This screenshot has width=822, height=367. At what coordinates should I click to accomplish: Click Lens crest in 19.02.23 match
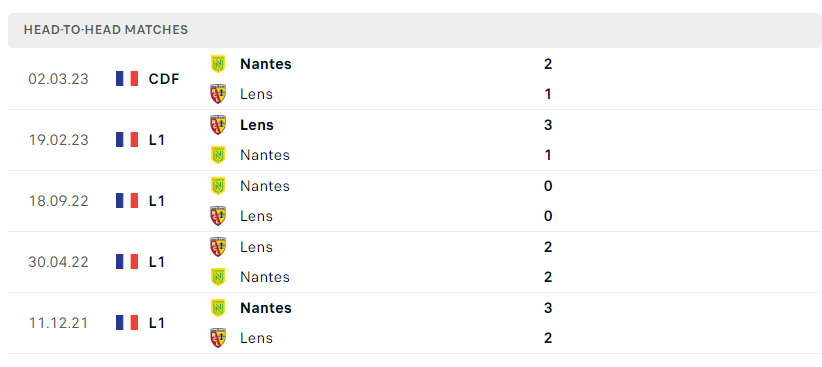click(x=218, y=125)
